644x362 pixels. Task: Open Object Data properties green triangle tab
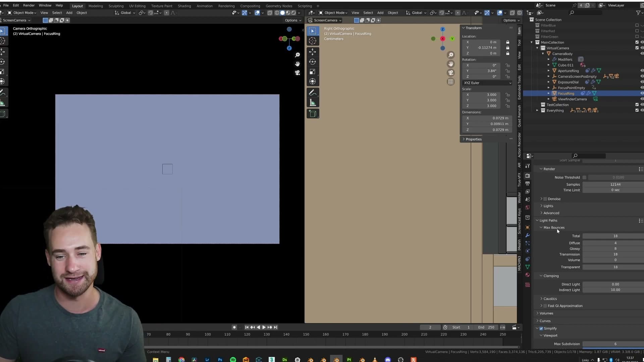528,267
